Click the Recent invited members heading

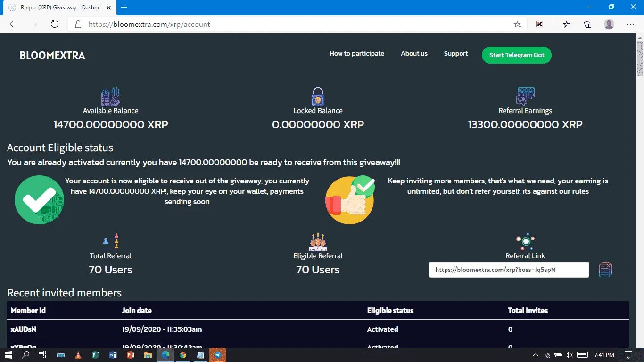pyautogui.click(x=65, y=293)
